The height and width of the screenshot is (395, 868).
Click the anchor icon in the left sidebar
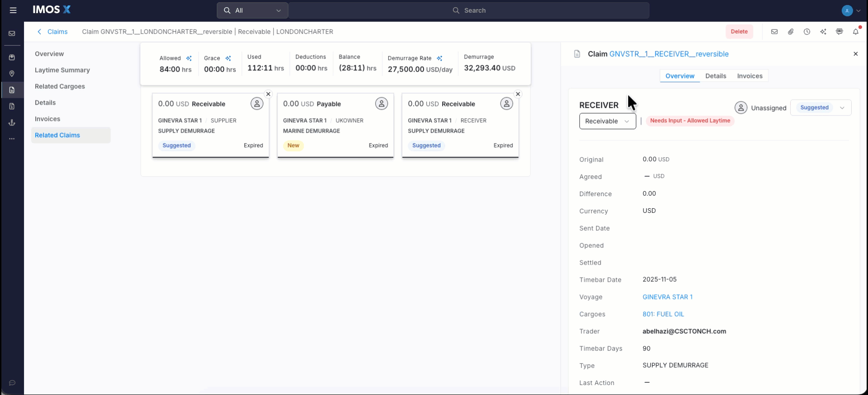coord(12,123)
